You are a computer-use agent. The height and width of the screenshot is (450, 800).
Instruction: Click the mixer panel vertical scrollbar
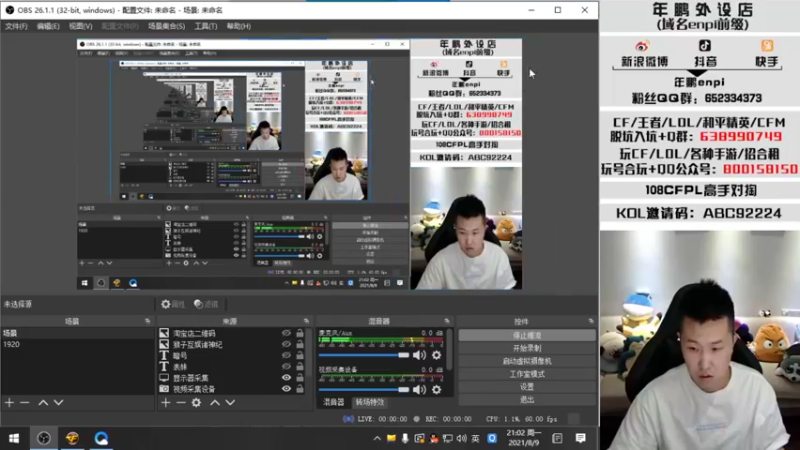[449, 349]
